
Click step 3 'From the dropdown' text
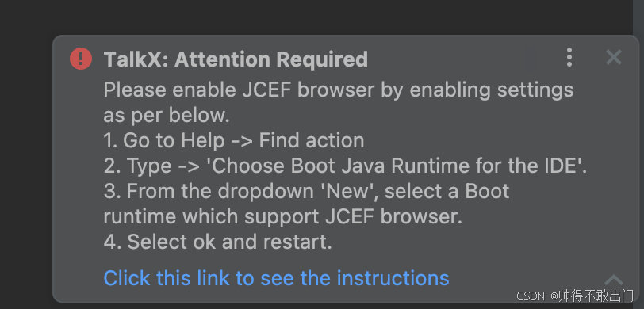click(x=209, y=192)
